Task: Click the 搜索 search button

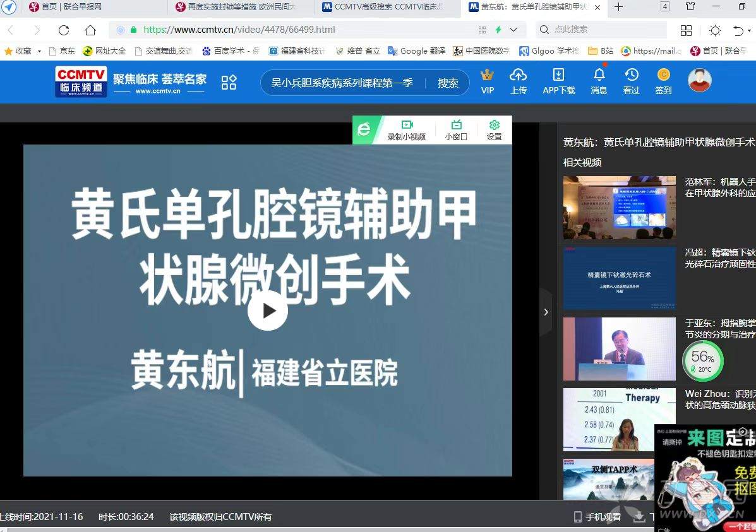Action: [x=448, y=83]
